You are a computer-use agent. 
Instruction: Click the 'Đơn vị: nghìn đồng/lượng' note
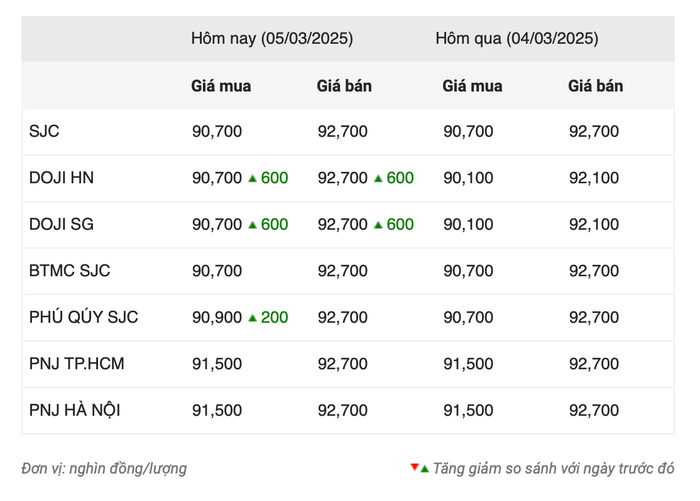[104, 469]
